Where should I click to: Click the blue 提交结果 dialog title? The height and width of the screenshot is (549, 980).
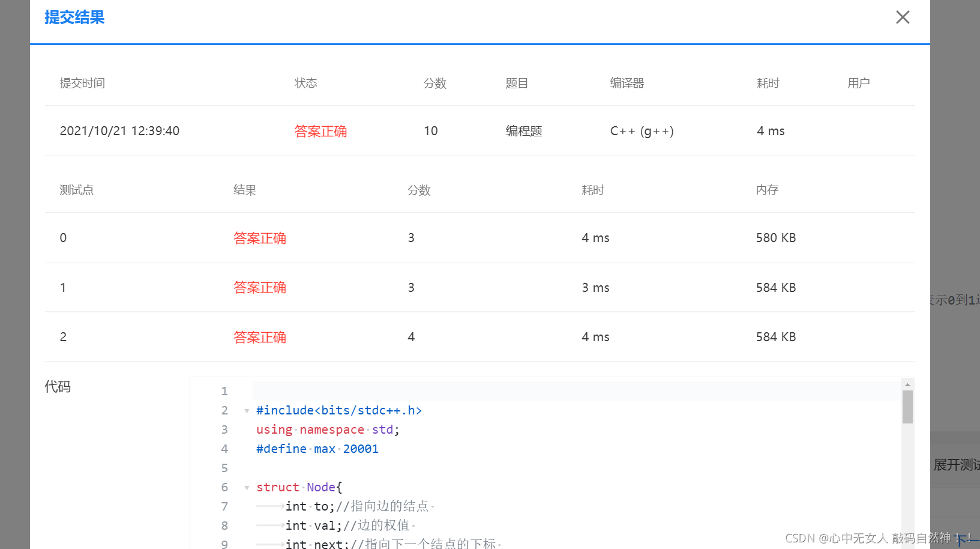coord(74,17)
